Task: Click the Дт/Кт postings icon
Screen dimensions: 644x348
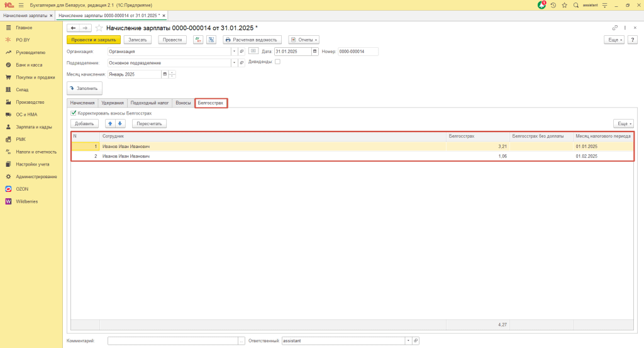Action: pos(198,40)
